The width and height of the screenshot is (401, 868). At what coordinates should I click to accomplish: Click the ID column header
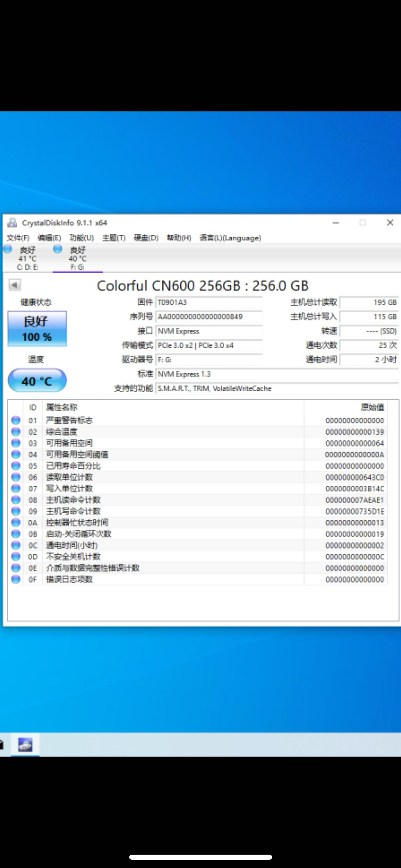click(33, 407)
